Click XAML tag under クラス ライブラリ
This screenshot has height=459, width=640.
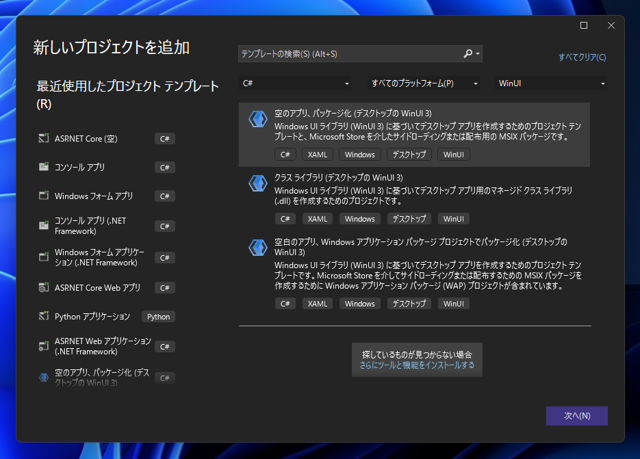(x=317, y=219)
